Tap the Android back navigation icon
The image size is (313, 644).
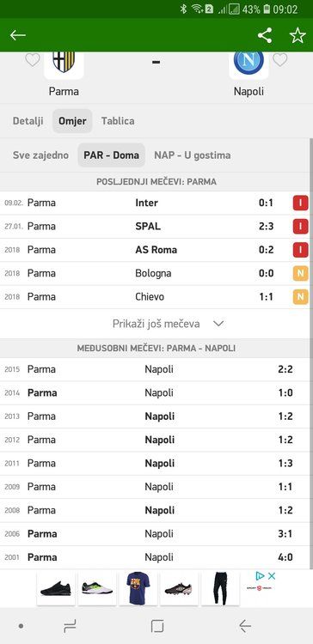pos(245,626)
